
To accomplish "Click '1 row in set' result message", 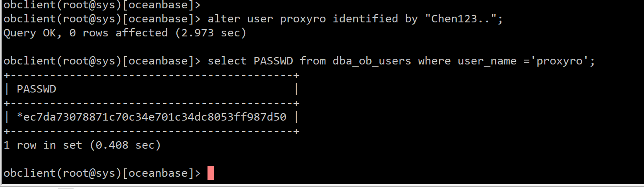I will point(43,145).
